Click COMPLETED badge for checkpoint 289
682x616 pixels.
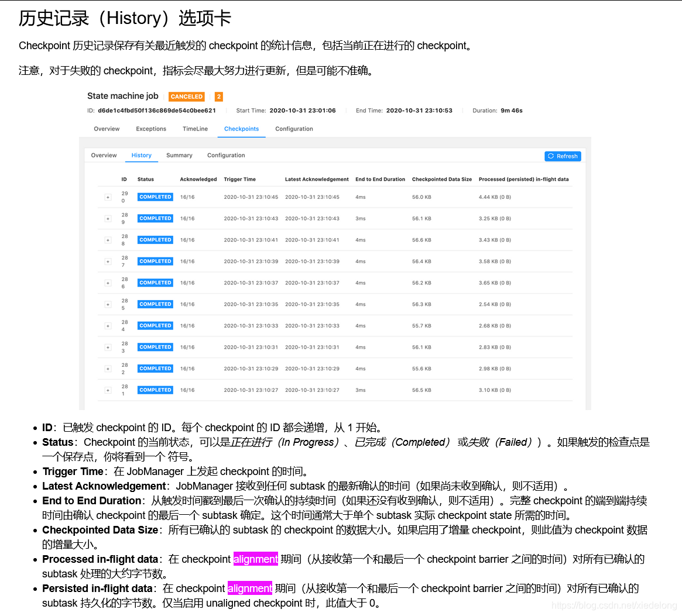pyautogui.click(x=155, y=218)
